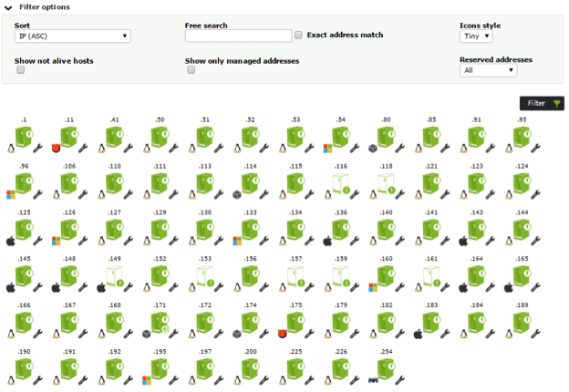Screen dimensions: 569x392
Task: Open the Icons style Tiny dropdown
Action: coord(476,36)
